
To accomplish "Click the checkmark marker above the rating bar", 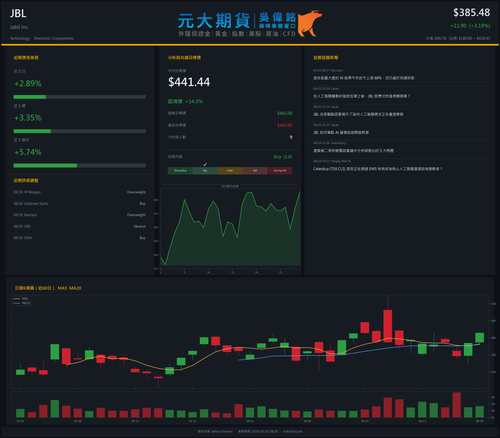I will pyautogui.click(x=205, y=164).
